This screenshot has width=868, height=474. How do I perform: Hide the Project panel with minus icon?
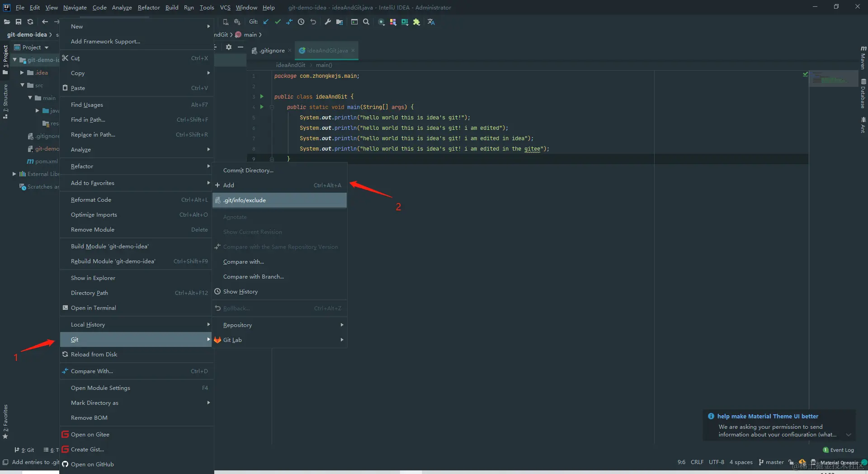241,47
